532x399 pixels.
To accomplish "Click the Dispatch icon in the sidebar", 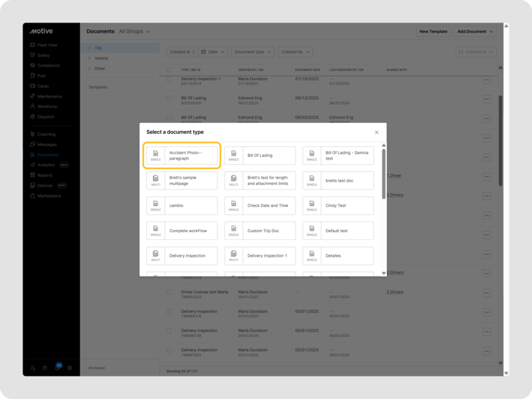I will 33,116.
